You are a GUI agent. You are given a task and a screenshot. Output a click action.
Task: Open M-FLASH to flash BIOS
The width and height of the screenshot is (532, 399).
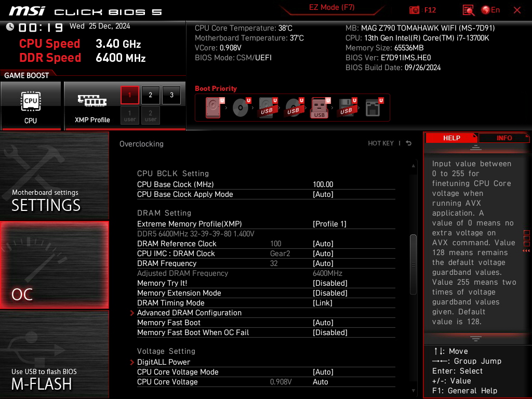(54, 354)
